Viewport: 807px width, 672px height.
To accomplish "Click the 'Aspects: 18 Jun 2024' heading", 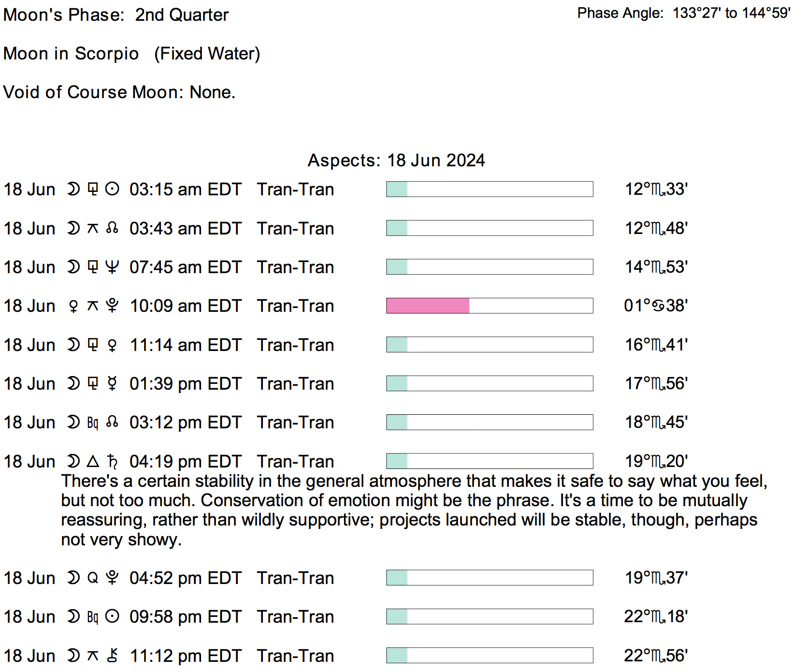I will pyautogui.click(x=396, y=161).
